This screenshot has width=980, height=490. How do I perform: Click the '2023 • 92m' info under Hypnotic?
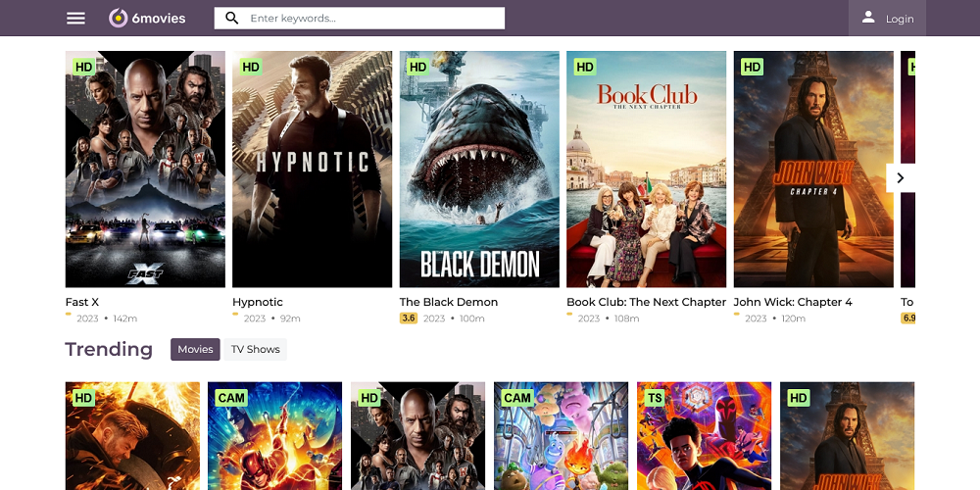pyautogui.click(x=271, y=318)
